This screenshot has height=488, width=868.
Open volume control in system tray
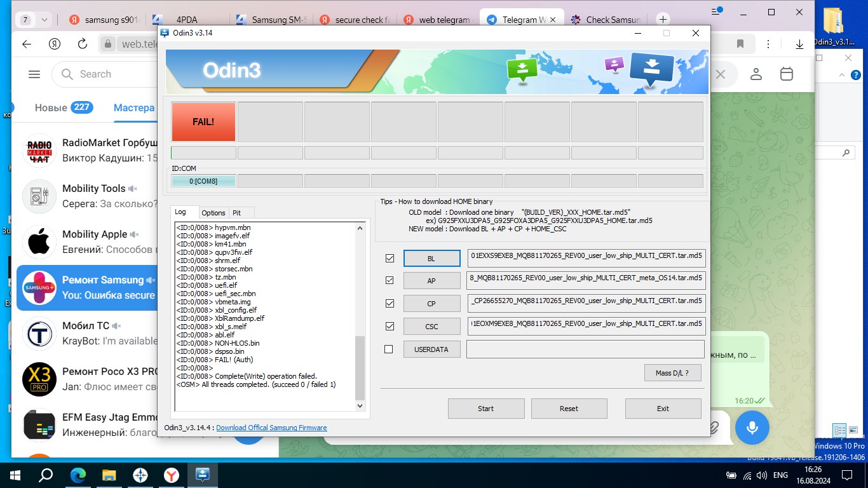pos(761,475)
